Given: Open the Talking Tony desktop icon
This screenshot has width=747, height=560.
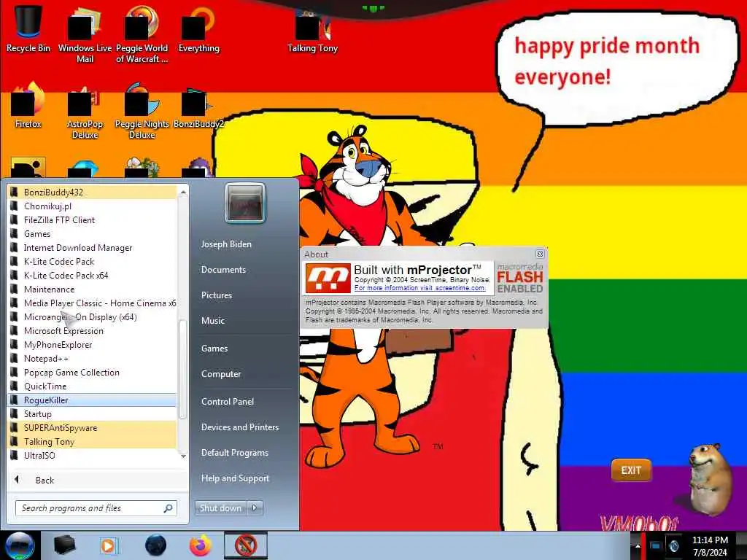Looking at the screenshot, I should 312,31.
